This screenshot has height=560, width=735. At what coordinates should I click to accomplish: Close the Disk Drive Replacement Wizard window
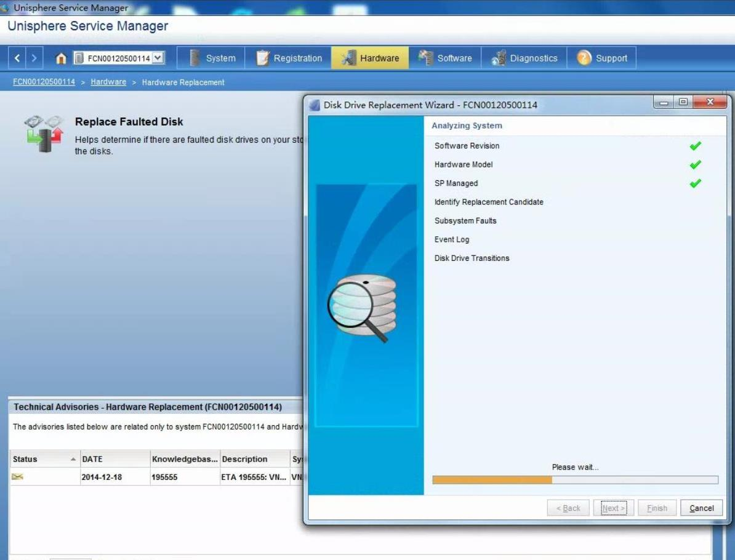click(x=710, y=102)
